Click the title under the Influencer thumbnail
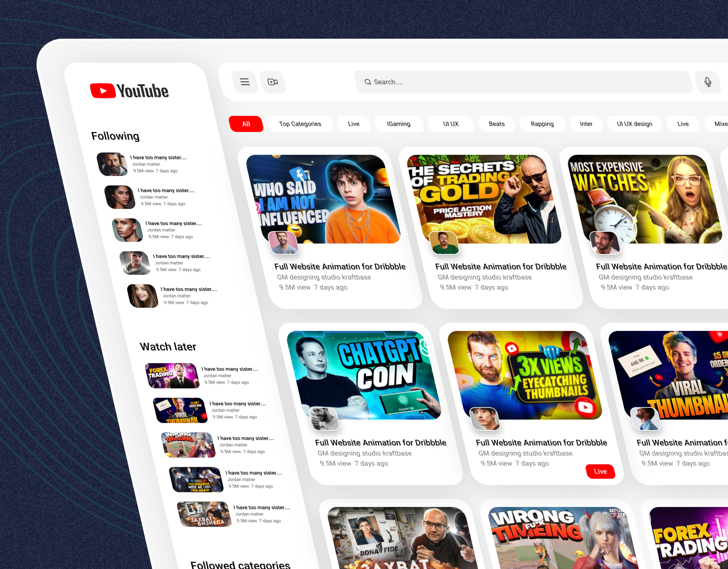Screen dimensions: 728x569 click(x=340, y=266)
